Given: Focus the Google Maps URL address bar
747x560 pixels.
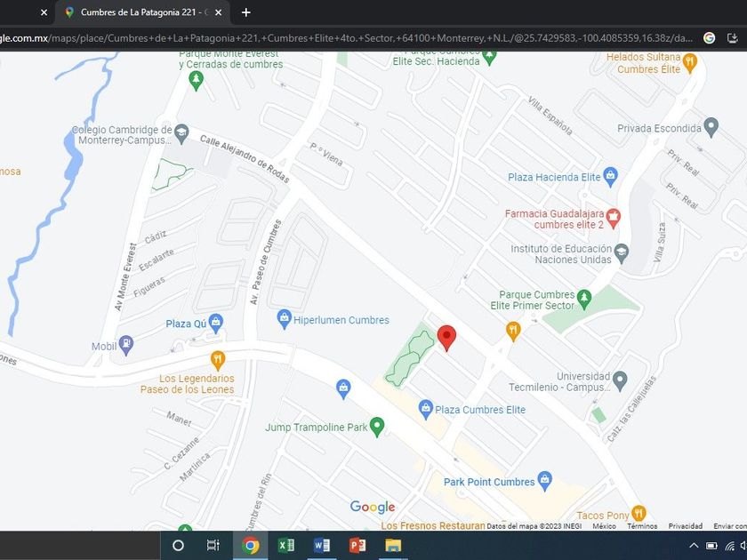Looking at the screenshot, I should tap(346, 38).
